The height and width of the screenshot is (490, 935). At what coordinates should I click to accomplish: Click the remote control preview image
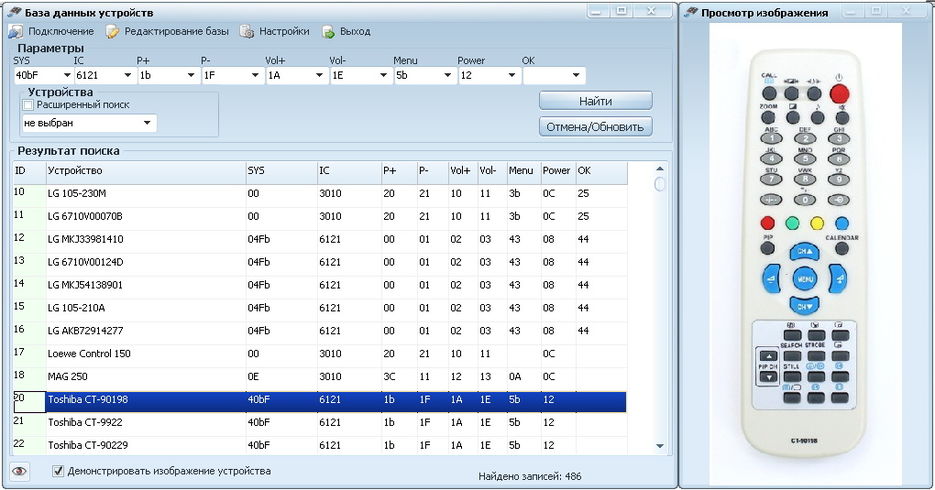805,253
